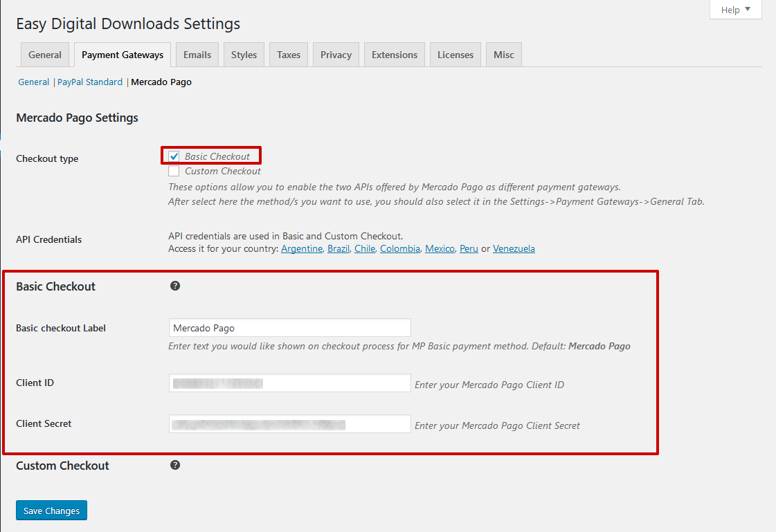The width and height of the screenshot is (776, 532).
Task: Click the 'Custom Checkout' section heading
Action: pos(62,466)
